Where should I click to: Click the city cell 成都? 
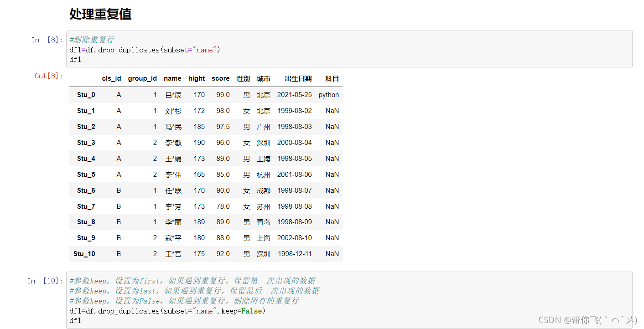(x=264, y=190)
